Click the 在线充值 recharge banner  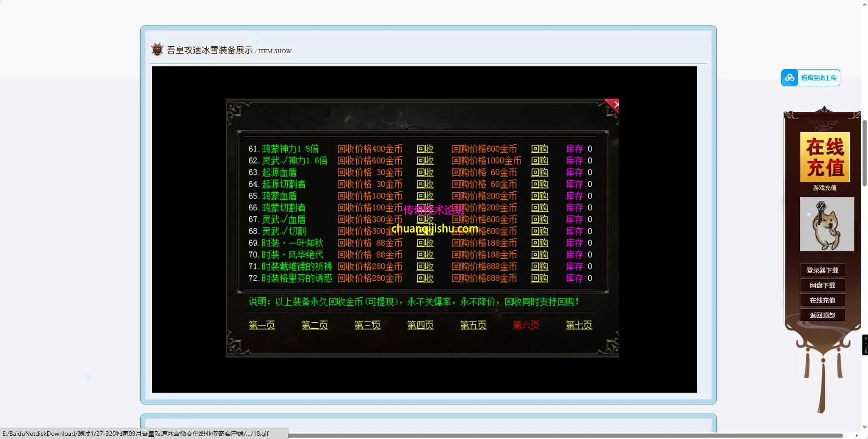click(825, 156)
